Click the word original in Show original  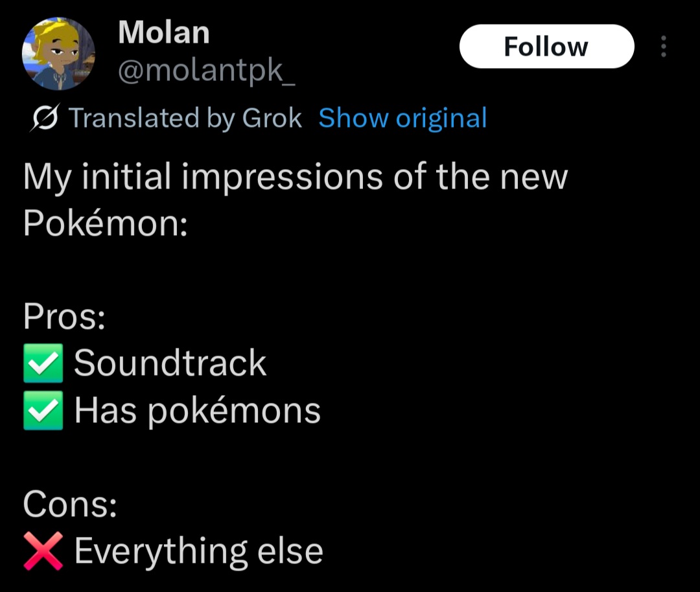(x=441, y=119)
